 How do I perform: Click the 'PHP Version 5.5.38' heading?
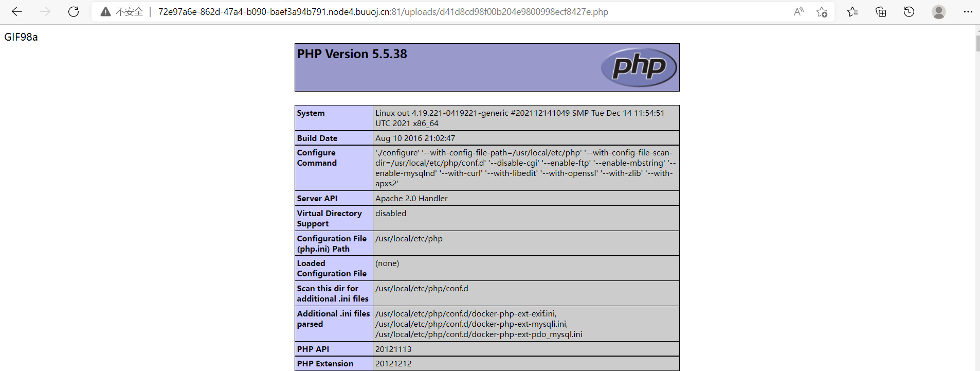point(352,54)
